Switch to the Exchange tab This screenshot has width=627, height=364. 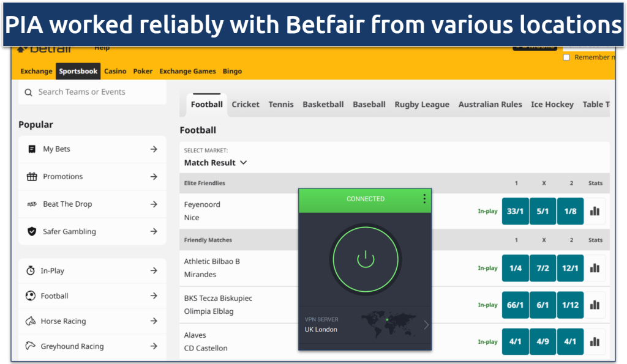tap(36, 71)
